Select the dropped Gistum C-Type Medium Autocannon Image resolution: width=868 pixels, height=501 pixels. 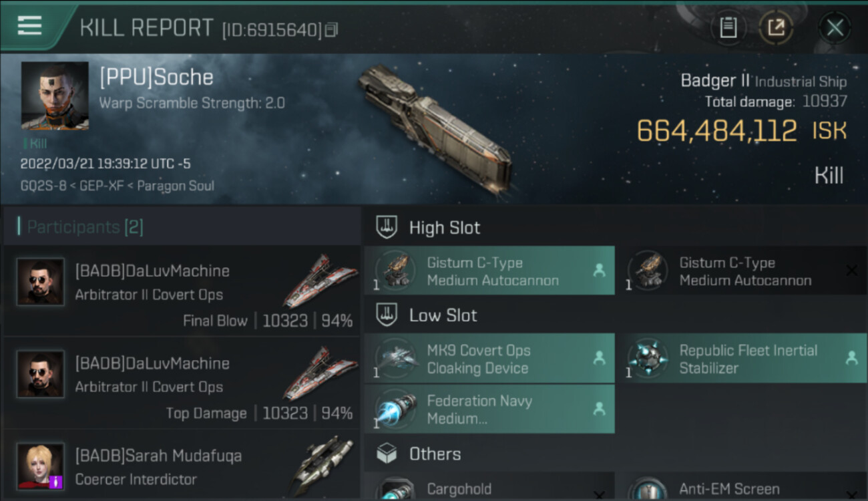[x=489, y=271]
